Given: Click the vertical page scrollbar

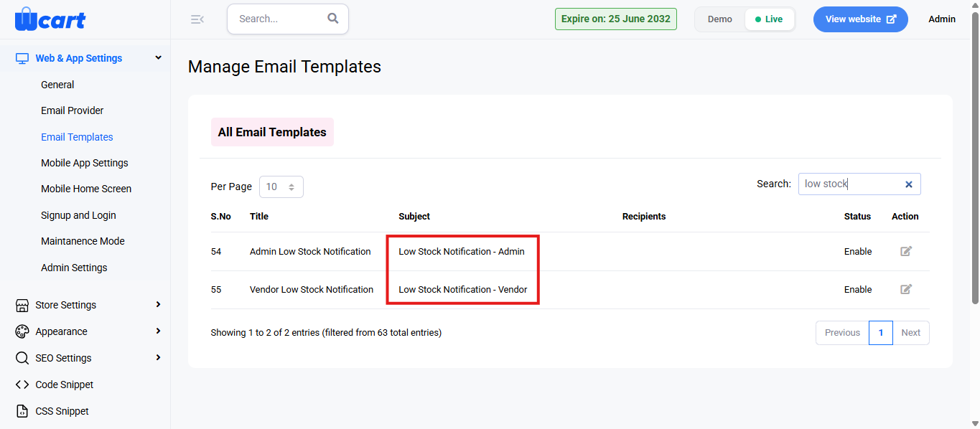Looking at the screenshot, I should tap(974, 158).
